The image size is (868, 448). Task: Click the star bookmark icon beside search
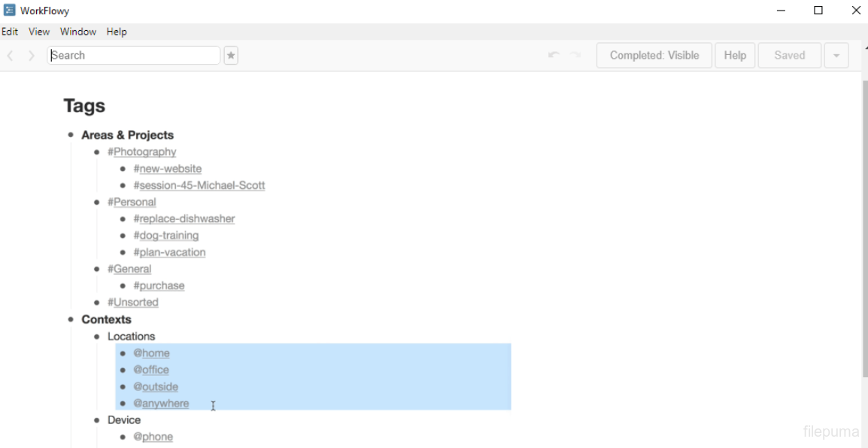tap(231, 56)
